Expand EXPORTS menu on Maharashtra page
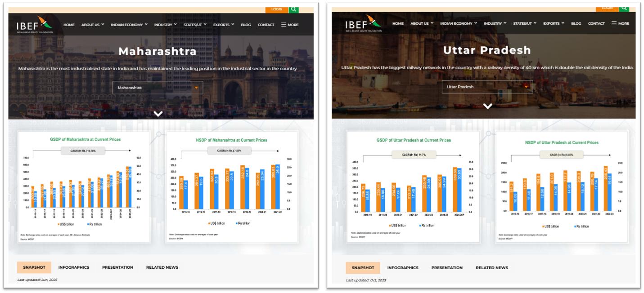644x293 pixels. [224, 25]
